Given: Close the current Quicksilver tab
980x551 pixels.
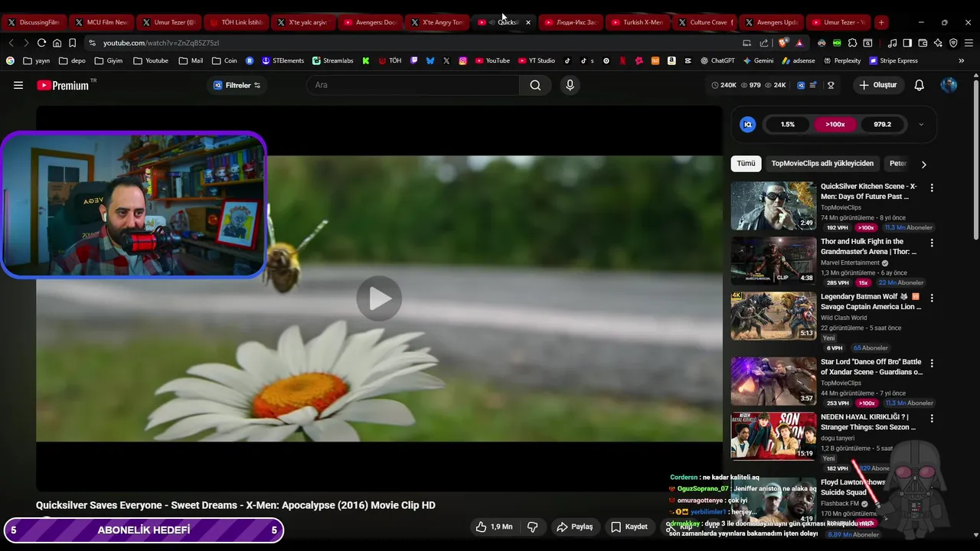Looking at the screenshot, I should pyautogui.click(x=528, y=22).
